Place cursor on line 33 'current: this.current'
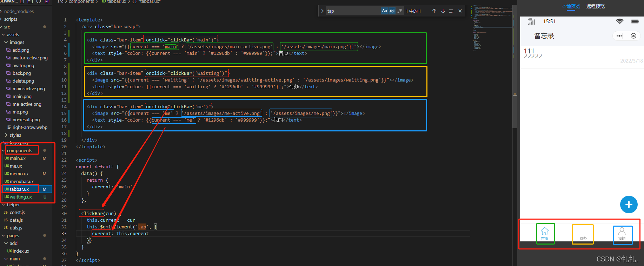Viewport: 644px width, 266px height. [120, 233]
